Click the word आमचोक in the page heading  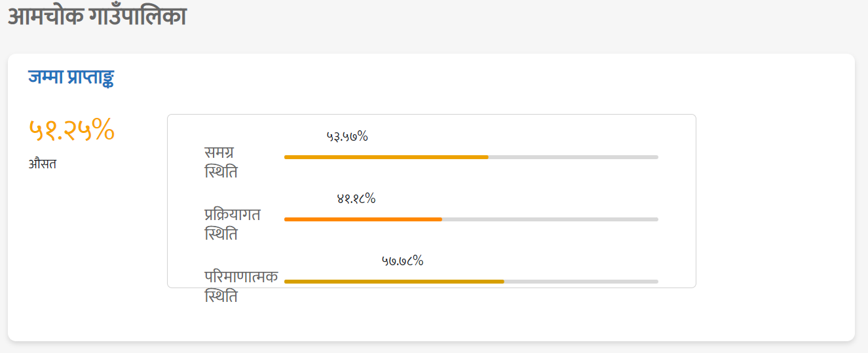click(45, 16)
